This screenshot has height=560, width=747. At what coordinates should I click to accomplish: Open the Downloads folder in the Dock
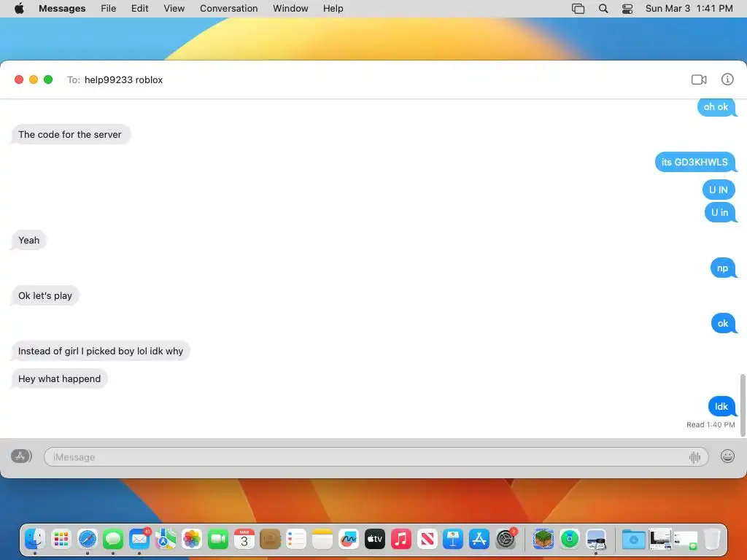pos(633,540)
